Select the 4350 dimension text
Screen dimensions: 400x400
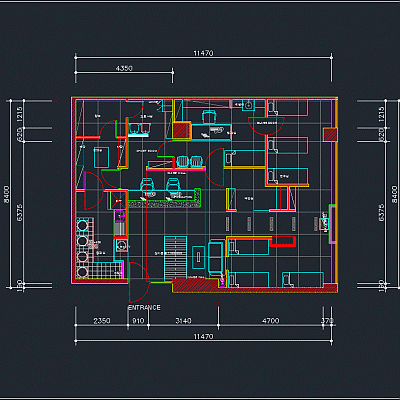pos(124,68)
